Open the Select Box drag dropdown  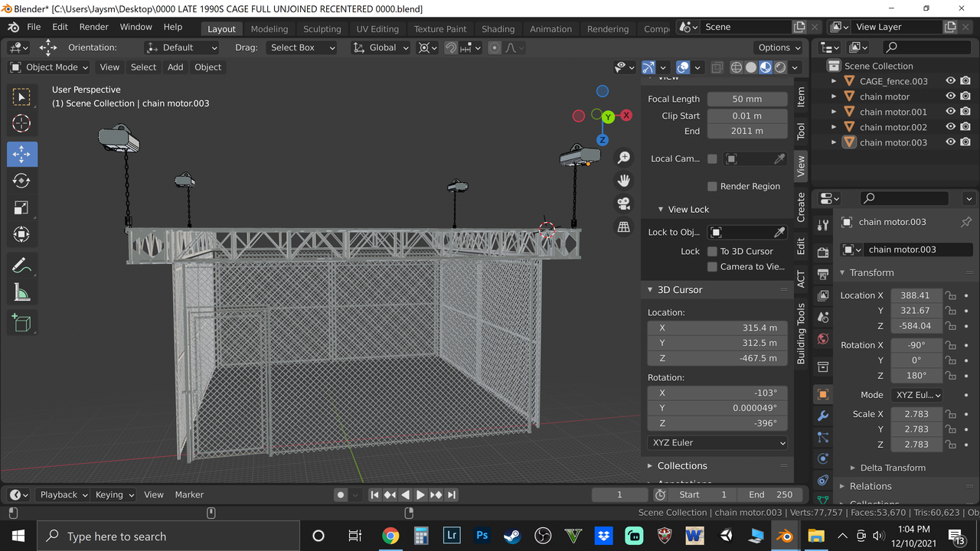tap(302, 47)
